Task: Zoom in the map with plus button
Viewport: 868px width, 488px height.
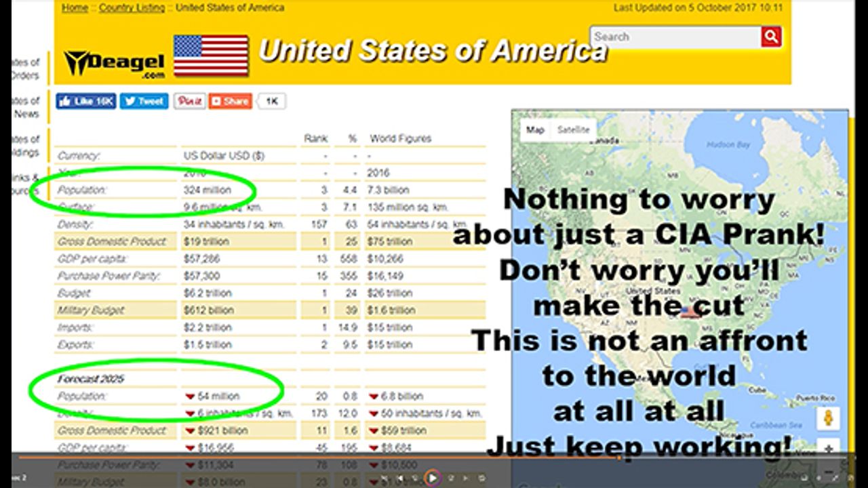Action: 828,449
